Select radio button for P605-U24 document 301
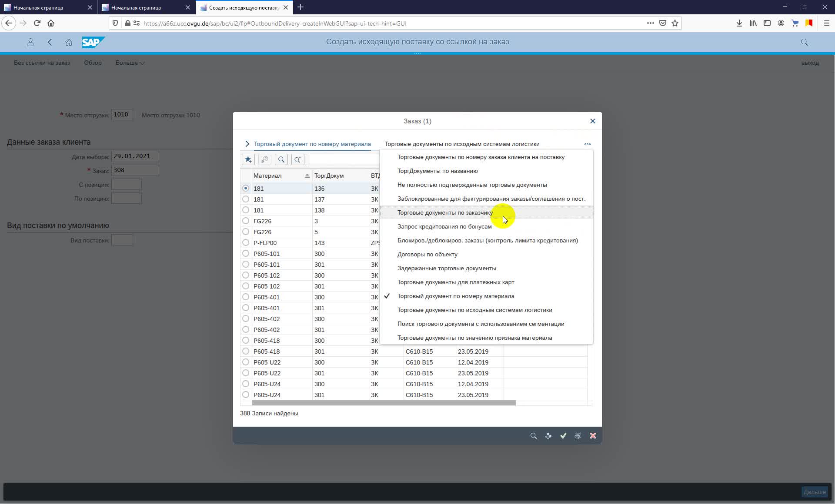This screenshot has height=504, width=835. pyautogui.click(x=246, y=395)
